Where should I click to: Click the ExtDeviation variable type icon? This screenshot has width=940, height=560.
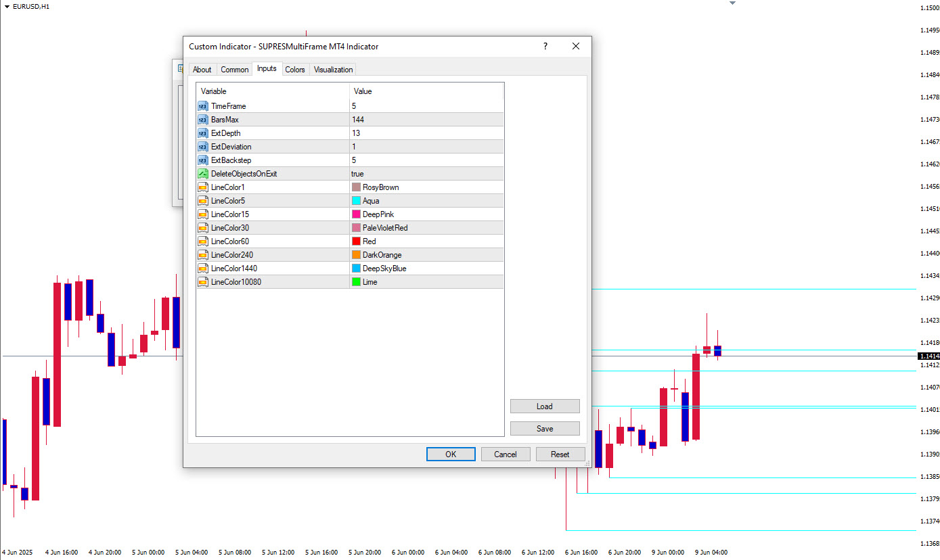coord(203,147)
